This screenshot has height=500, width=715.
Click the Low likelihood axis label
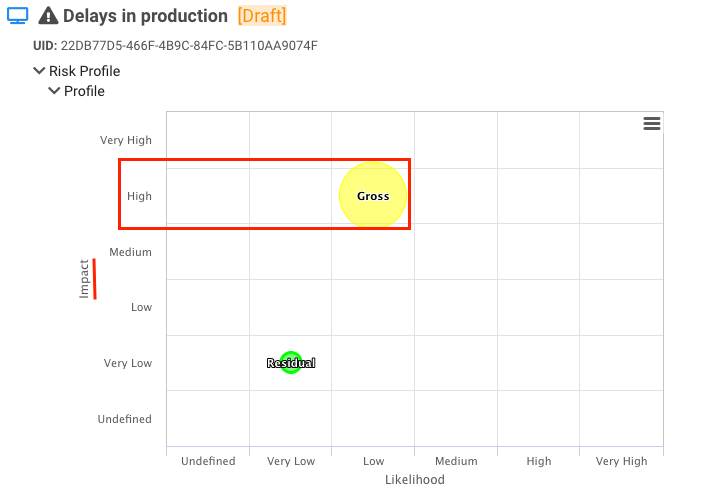tap(373, 461)
